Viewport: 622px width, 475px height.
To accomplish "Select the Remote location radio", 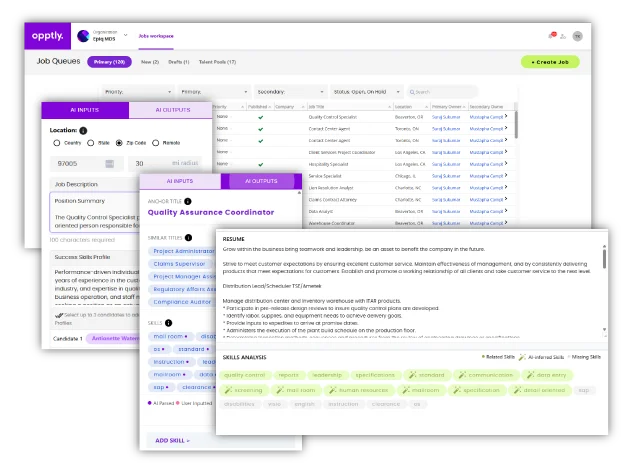I will point(156,143).
